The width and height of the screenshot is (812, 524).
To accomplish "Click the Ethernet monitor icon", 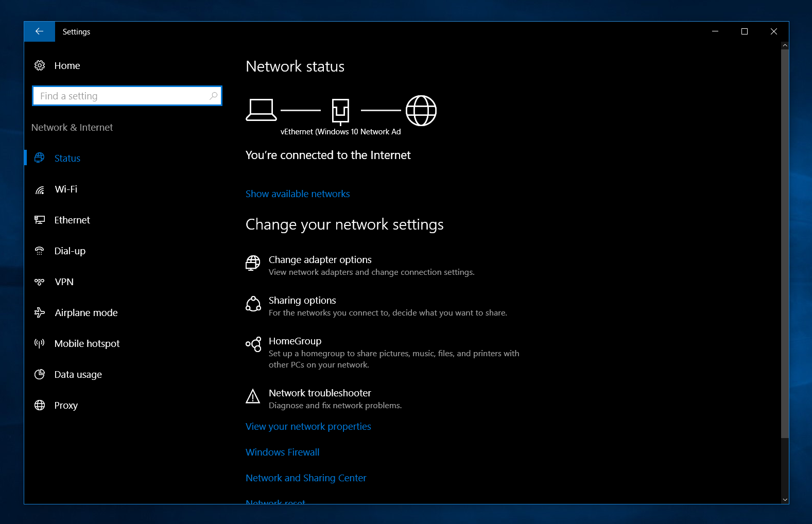I will pyautogui.click(x=40, y=220).
